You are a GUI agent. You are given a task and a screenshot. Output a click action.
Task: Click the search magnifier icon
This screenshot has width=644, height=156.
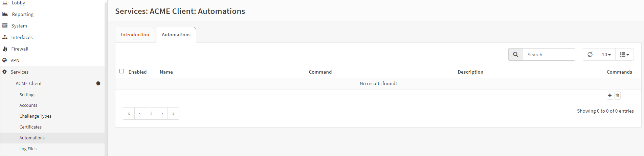click(x=515, y=55)
